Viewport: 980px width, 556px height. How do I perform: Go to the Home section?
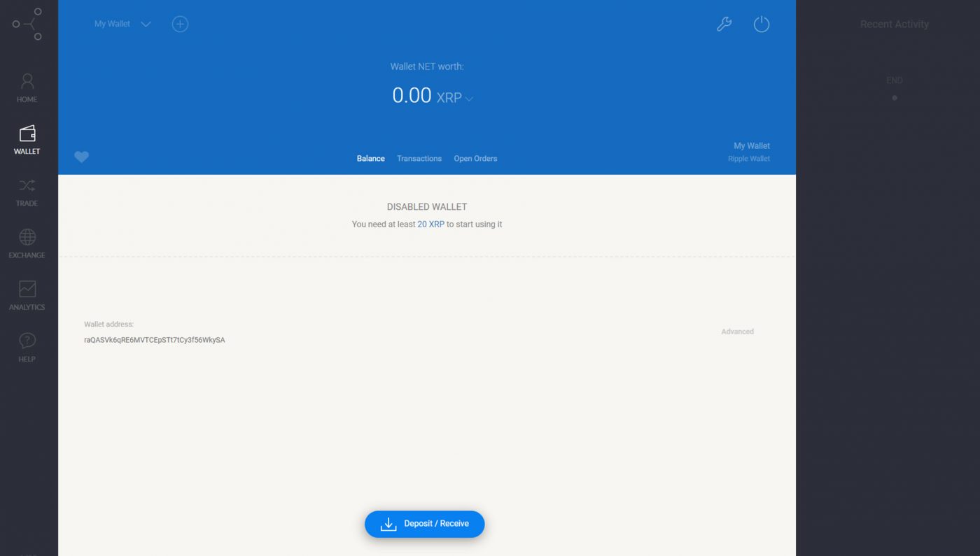(27, 88)
